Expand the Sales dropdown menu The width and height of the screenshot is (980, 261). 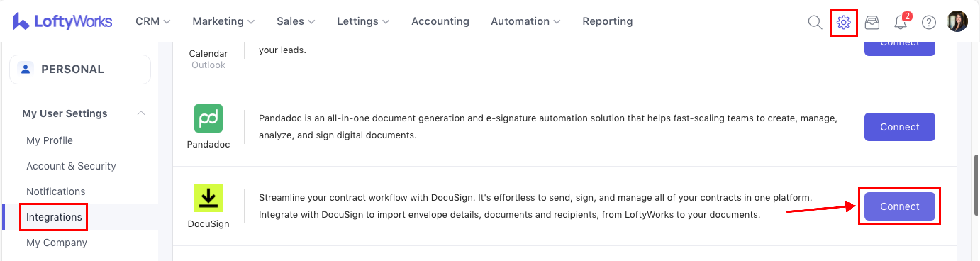click(296, 21)
